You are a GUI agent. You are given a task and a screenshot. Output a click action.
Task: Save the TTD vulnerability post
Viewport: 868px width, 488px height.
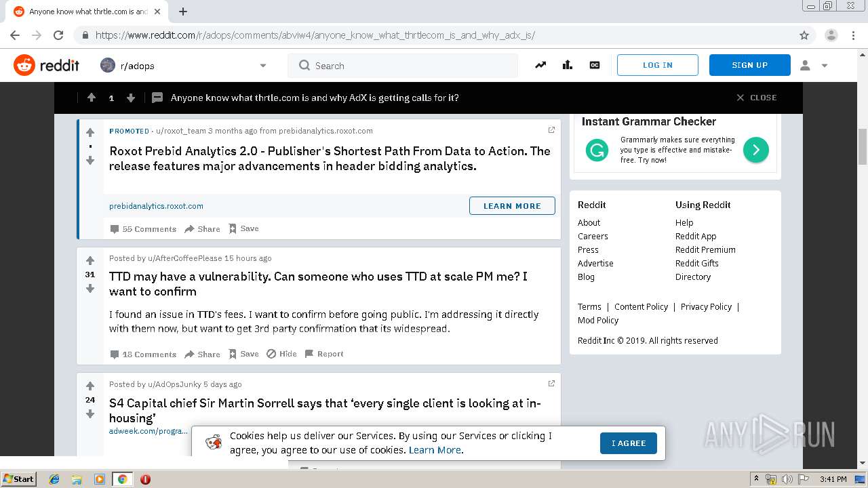tap(243, 354)
